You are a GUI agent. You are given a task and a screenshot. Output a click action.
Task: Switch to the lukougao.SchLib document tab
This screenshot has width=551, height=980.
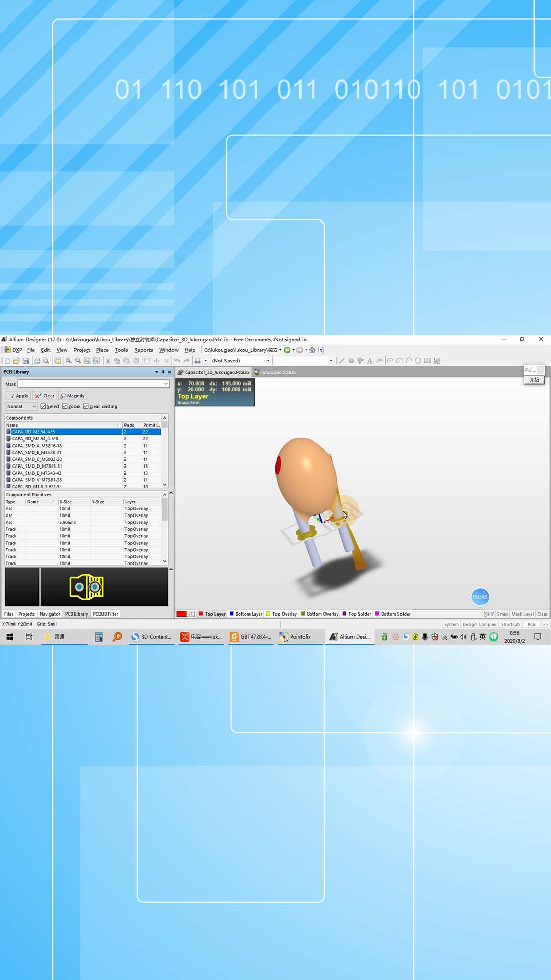pyautogui.click(x=275, y=372)
